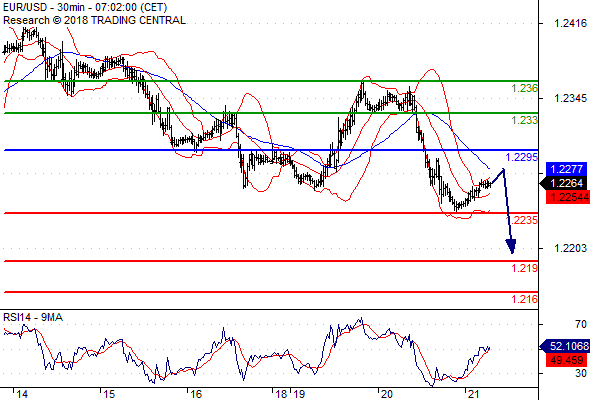Click the red 1.2235 support label
Image resolution: width=590 pixels, height=400 pixels.
click(x=522, y=220)
